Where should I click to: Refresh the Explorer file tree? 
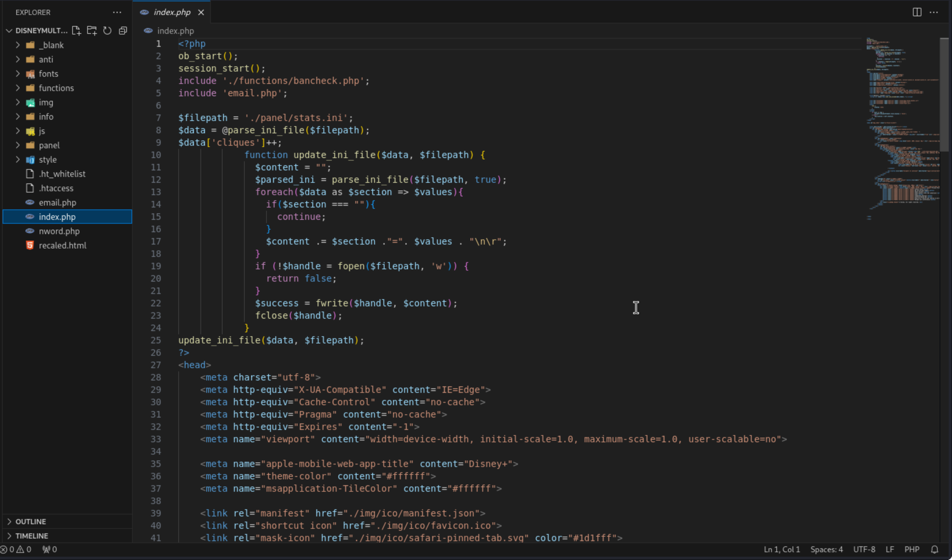point(107,31)
